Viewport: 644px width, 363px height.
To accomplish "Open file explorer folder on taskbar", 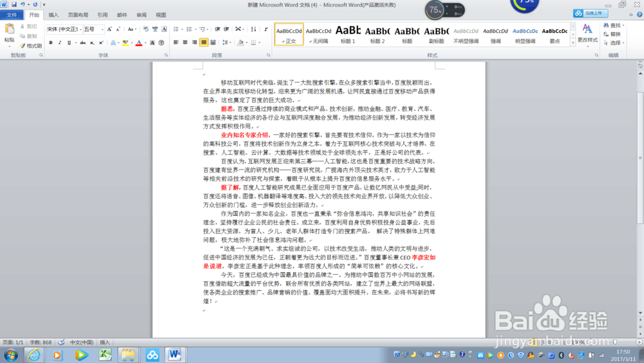I will point(128,355).
